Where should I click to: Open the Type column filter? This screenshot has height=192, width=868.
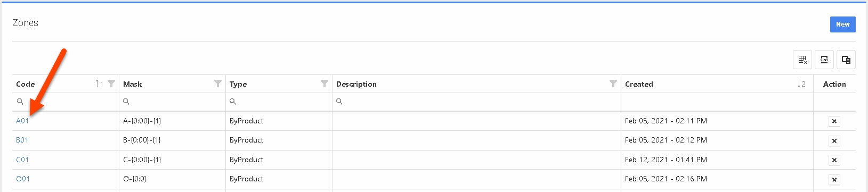coord(325,84)
